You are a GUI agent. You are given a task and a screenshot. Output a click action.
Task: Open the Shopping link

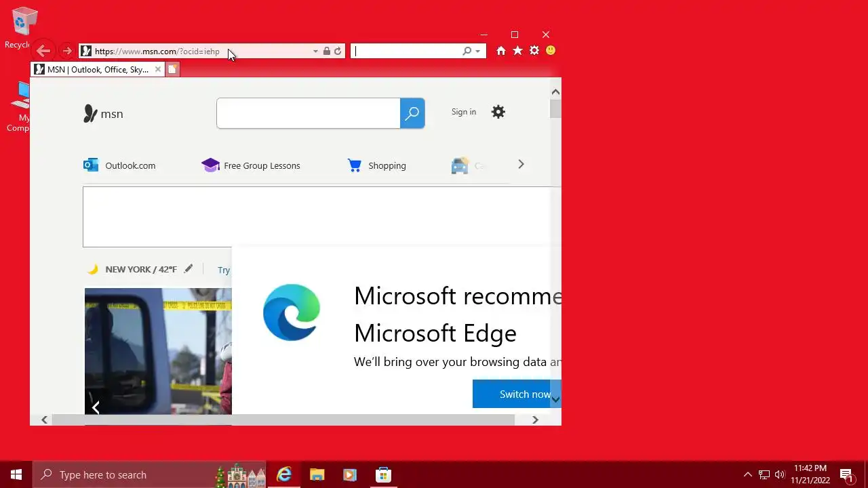[376, 165]
